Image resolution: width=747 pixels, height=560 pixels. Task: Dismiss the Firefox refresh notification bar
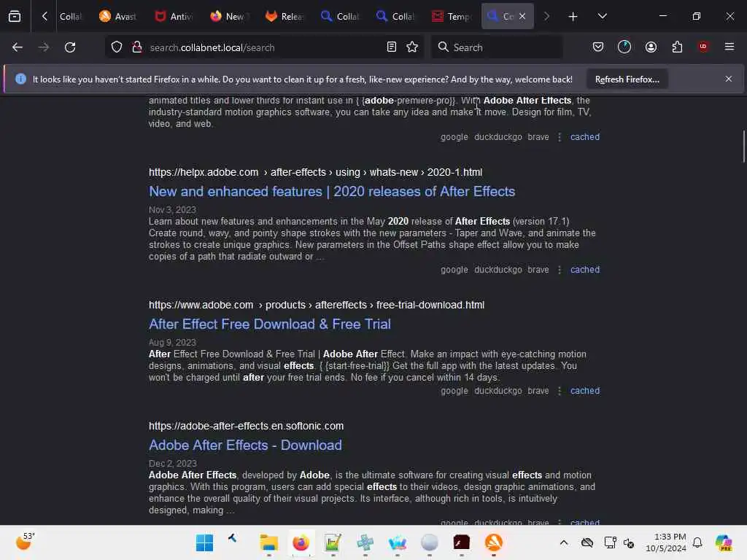point(729,79)
